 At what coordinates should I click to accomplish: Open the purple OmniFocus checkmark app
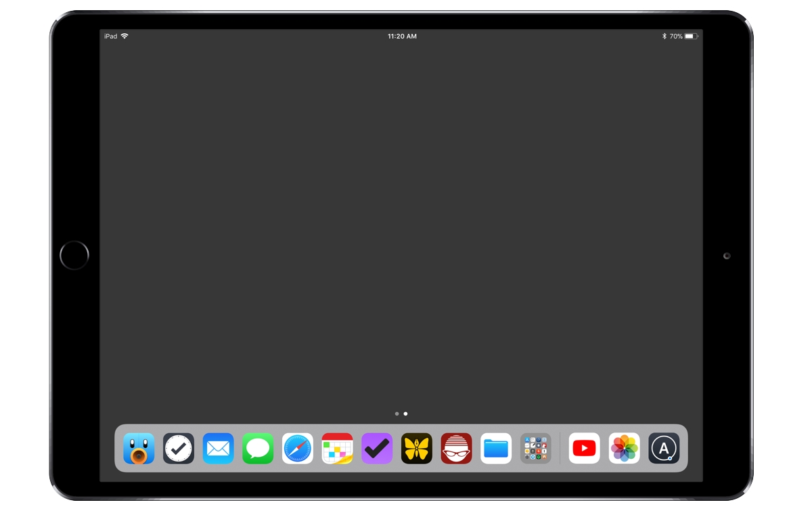pyautogui.click(x=377, y=448)
